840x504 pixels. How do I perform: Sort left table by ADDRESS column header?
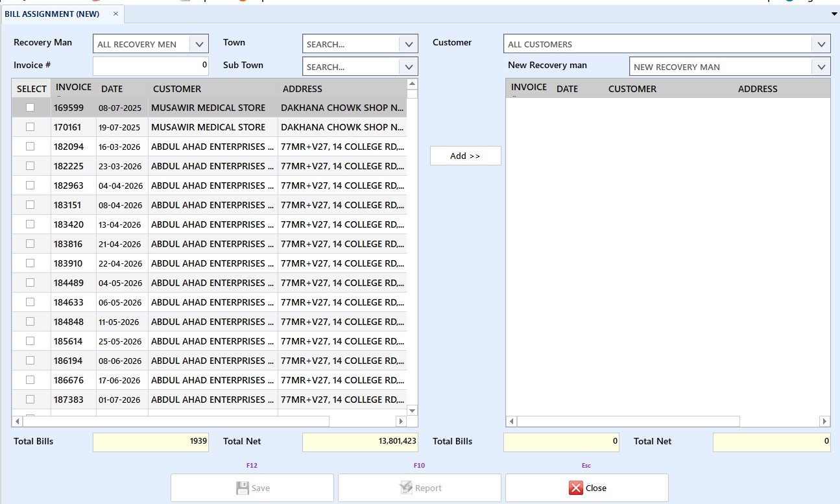[342, 89]
